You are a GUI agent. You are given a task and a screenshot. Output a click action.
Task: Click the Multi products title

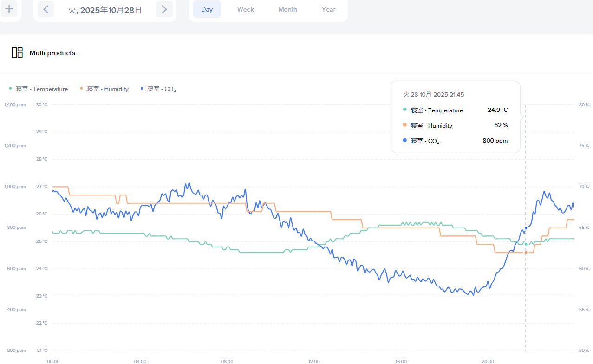[52, 53]
